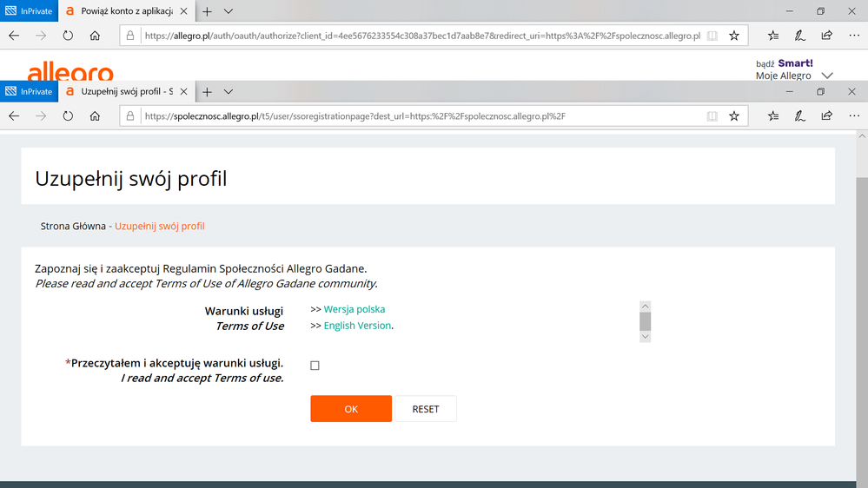Click lock icon in back window address bar
868x488 pixels.
coord(130,36)
